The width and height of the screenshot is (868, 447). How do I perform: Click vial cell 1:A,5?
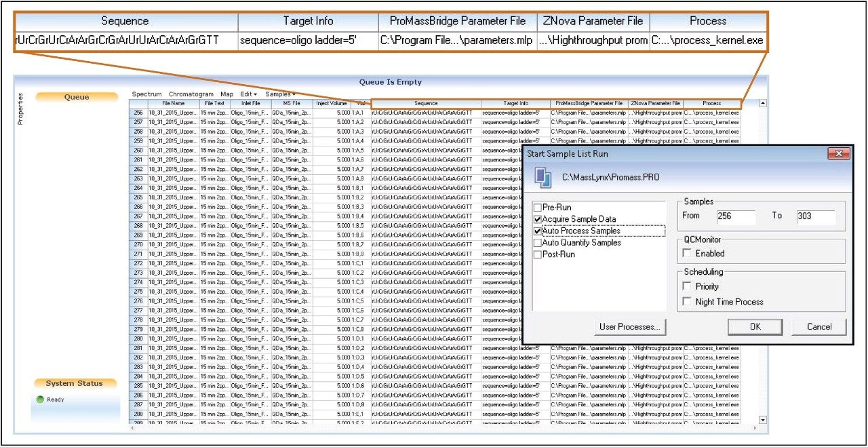pos(359,150)
